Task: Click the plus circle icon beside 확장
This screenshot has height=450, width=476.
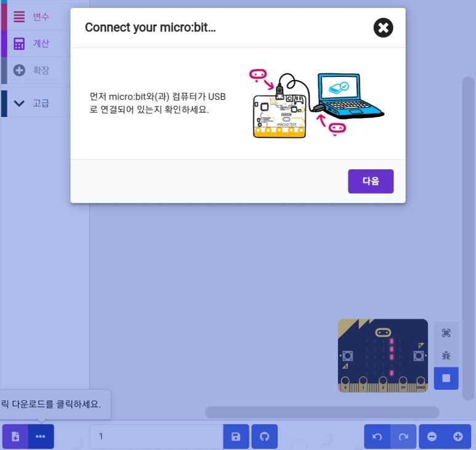Action: pos(19,70)
